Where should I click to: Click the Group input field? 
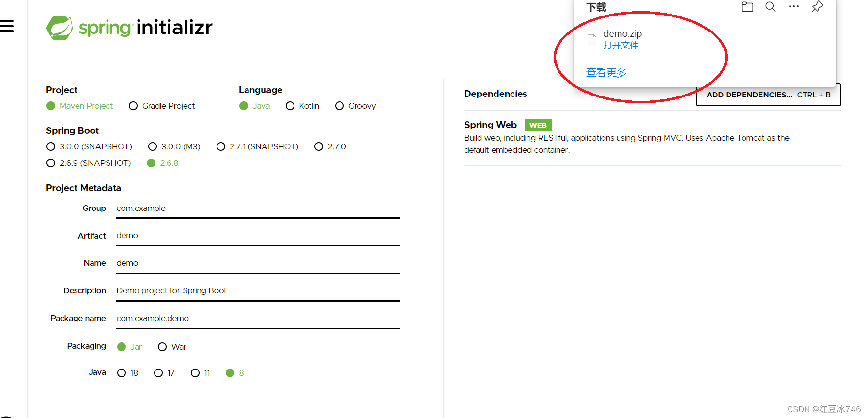(x=258, y=209)
